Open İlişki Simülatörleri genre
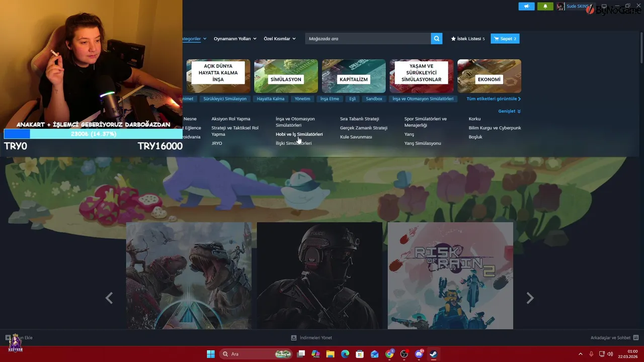The width and height of the screenshot is (644, 362). [293, 143]
